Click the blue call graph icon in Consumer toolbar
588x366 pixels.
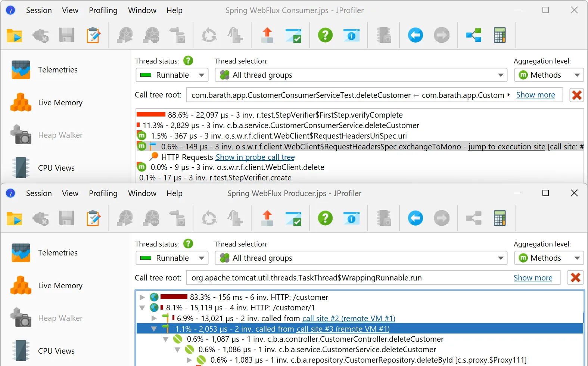[x=473, y=35]
